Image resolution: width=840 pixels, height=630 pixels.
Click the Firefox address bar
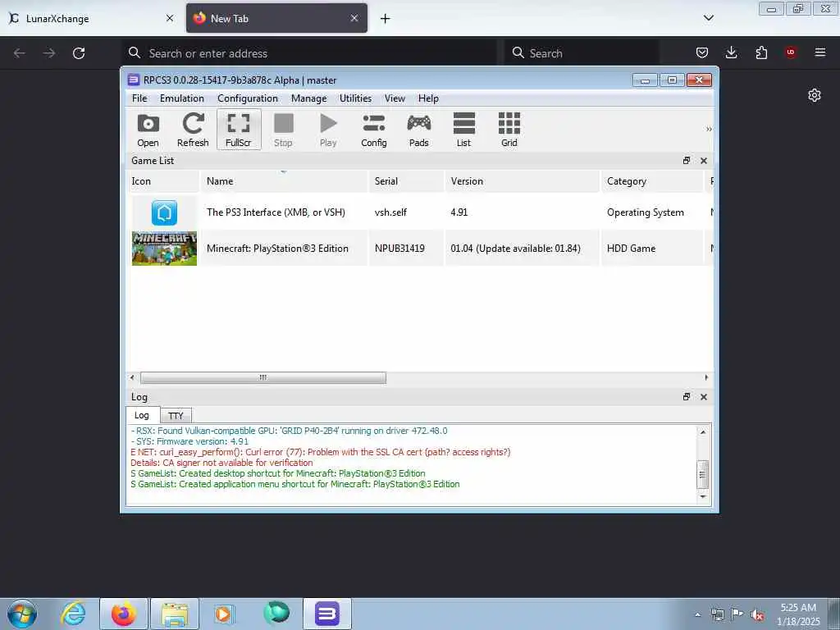[309, 53]
